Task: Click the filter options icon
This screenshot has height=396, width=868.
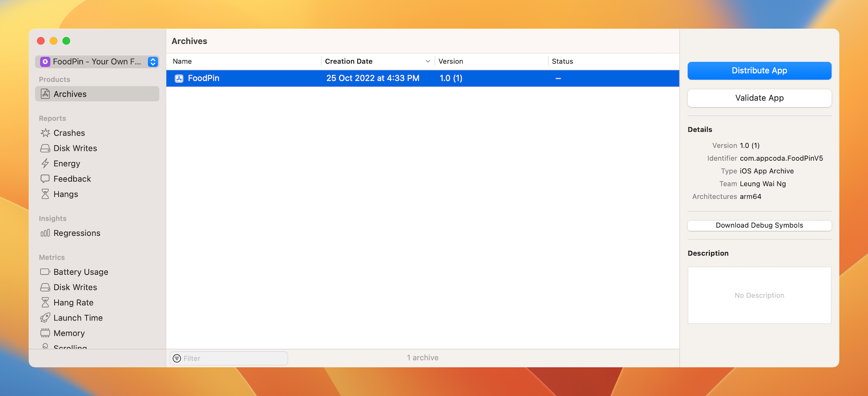Action: click(177, 358)
